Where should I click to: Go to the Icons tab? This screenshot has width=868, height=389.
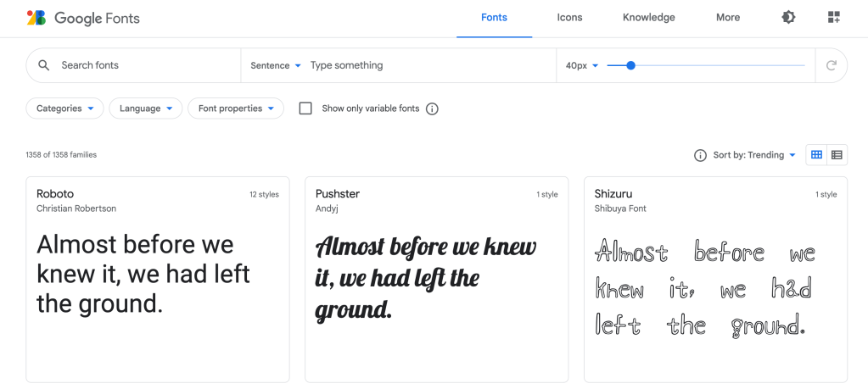click(569, 18)
